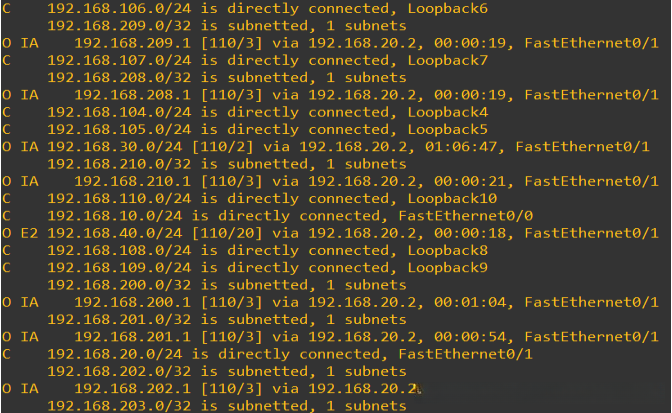Click the 192.168.210.1 route address
672x413 pixels.
(x=129, y=181)
